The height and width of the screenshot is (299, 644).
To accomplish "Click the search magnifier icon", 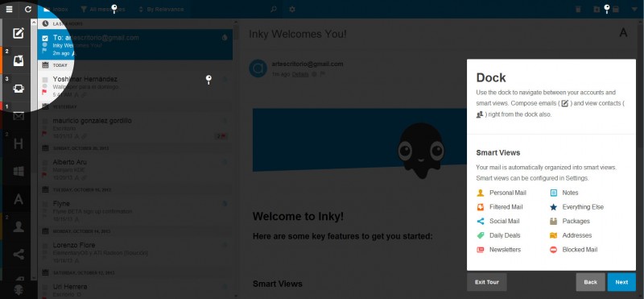I will (274, 9).
